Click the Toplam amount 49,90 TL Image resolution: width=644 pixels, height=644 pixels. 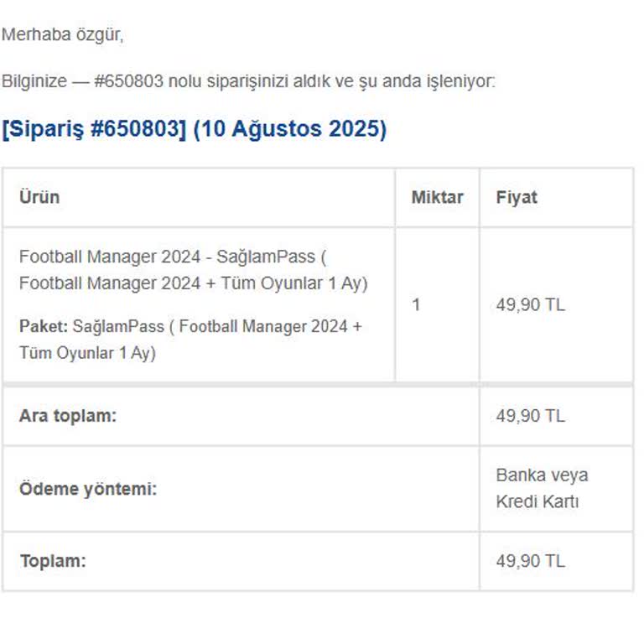[x=531, y=561]
